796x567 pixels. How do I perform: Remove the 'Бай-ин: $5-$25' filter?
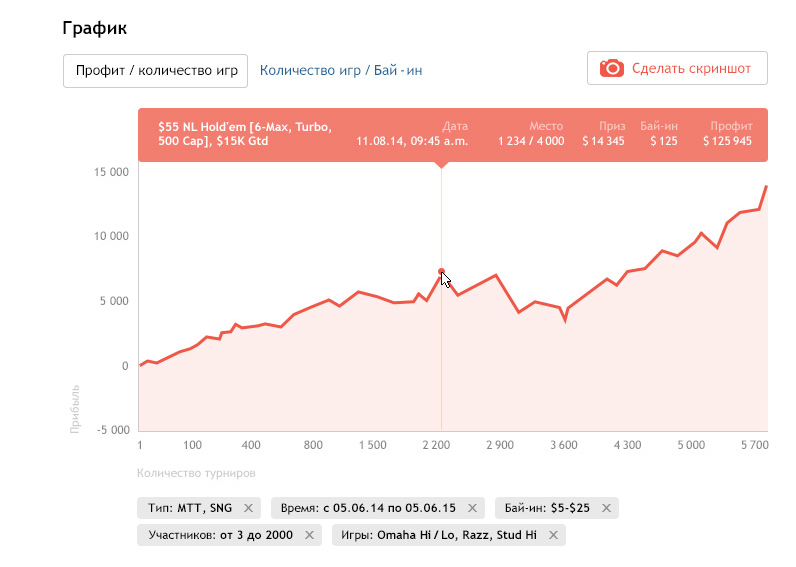(x=606, y=508)
